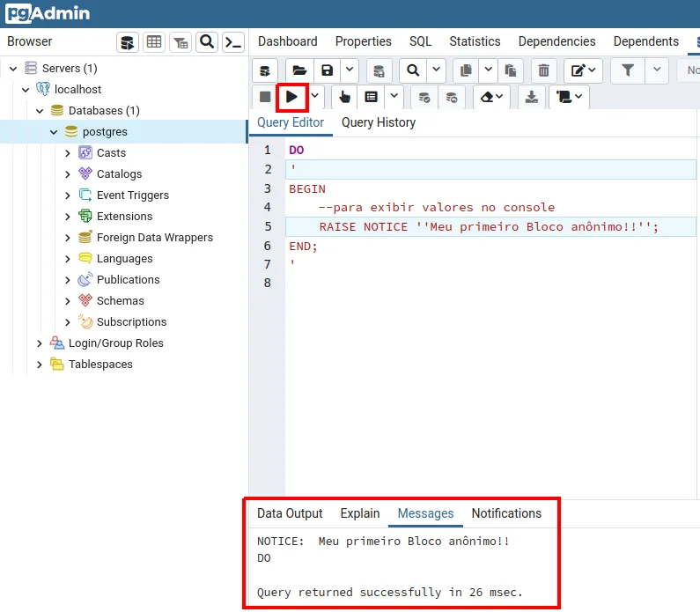Image resolution: width=700 pixels, height=612 pixels.
Task: Click the Find magnifier icon in query toolbar
Action: point(413,70)
